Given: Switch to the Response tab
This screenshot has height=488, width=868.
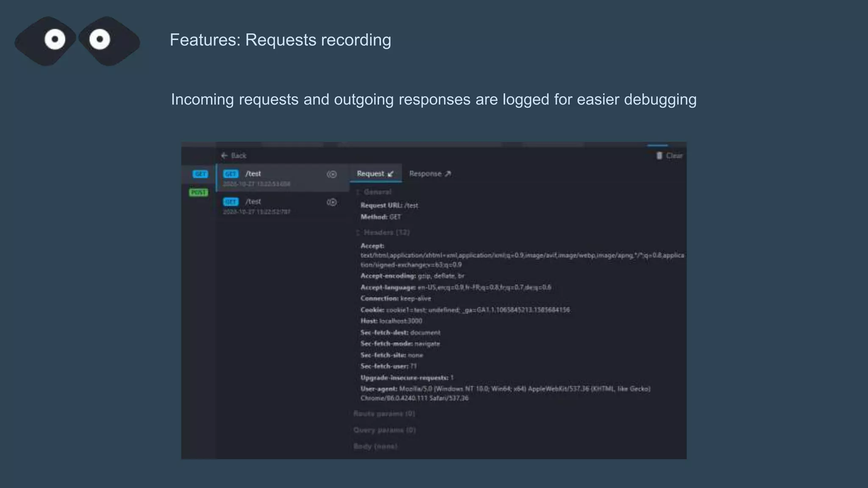Looking at the screenshot, I should [430, 174].
